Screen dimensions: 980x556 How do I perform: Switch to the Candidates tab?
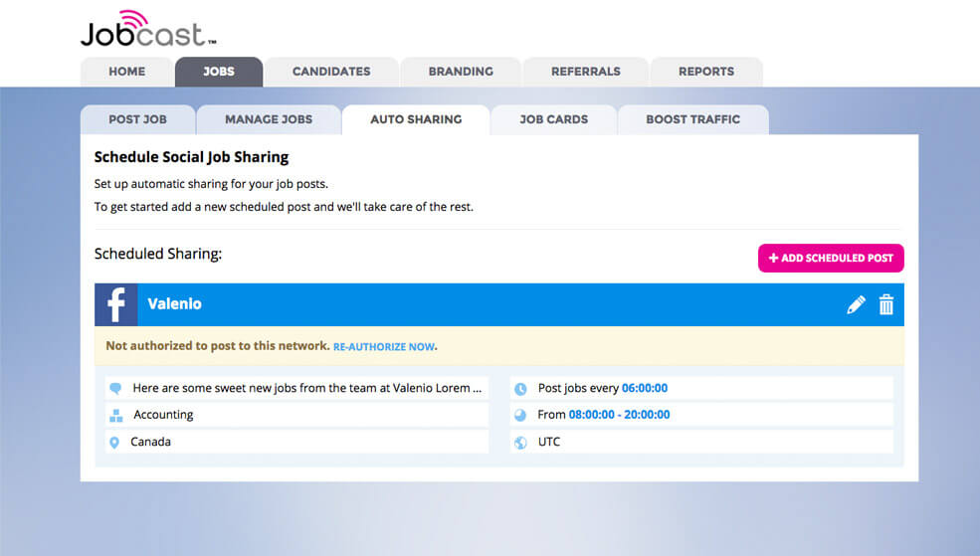(331, 72)
